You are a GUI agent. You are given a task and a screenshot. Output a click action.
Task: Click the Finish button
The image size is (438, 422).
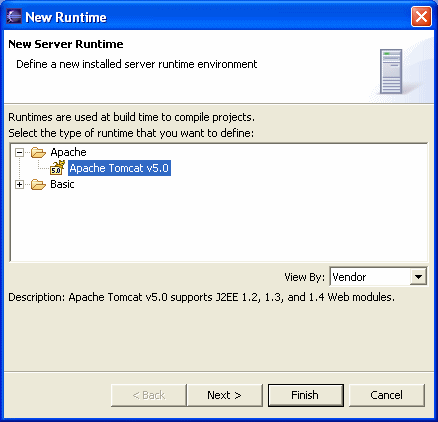tap(305, 395)
